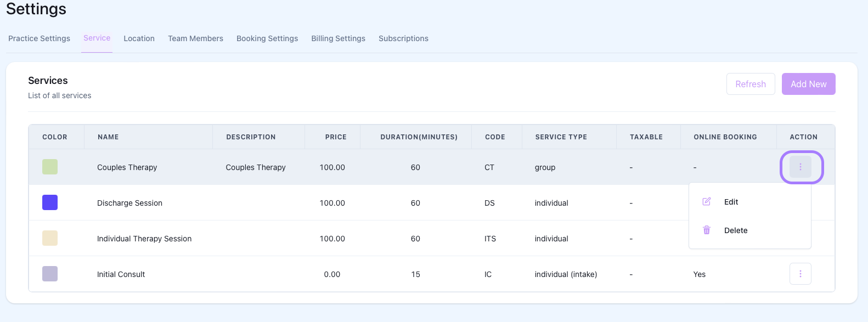Close the Couples Therapy action menu
The image size is (868, 322).
point(800,167)
